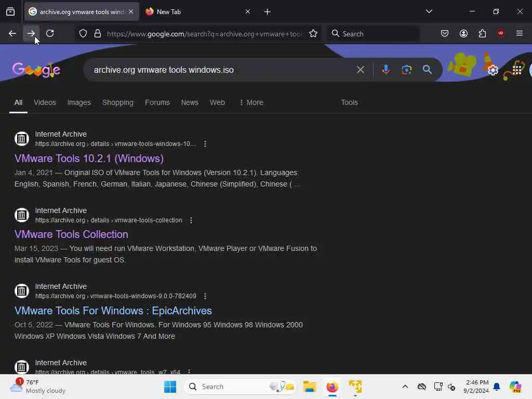The height and width of the screenshot is (399, 532).
Task: Select archive.org vmware tools browser tab
Action: 82,12
